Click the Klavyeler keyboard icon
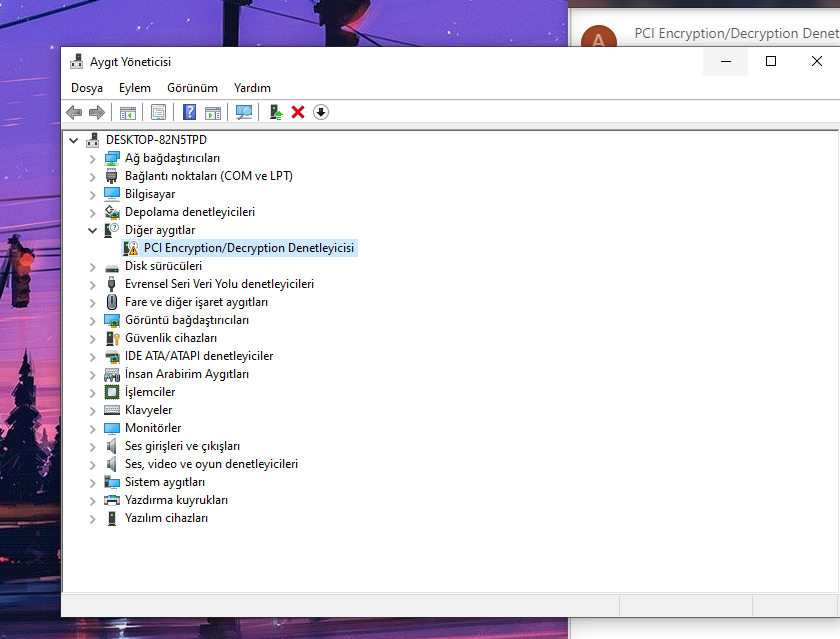The width and height of the screenshot is (840, 639). point(112,410)
